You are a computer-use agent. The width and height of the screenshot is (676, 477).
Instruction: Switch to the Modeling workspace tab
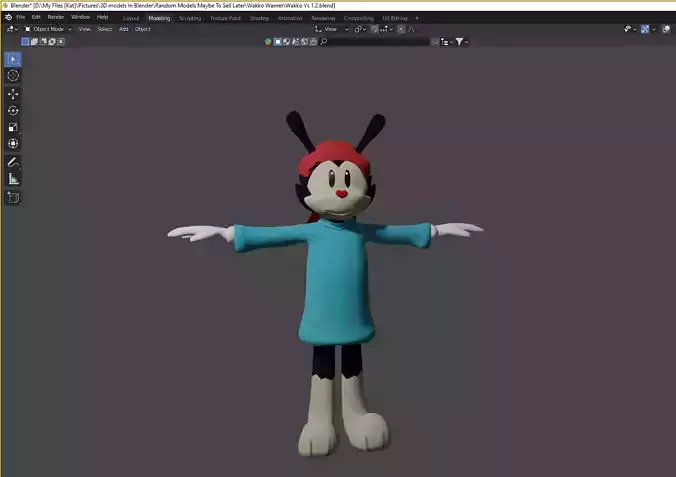coord(159,18)
